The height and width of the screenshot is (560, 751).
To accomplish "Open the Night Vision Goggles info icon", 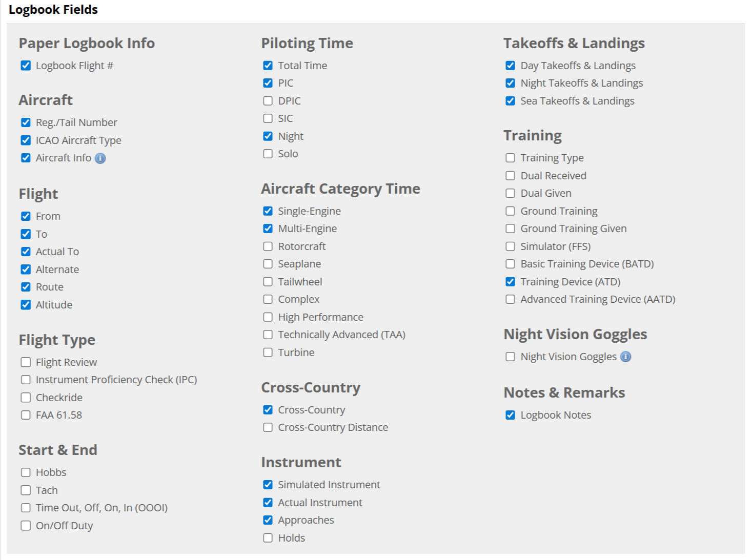I will tap(625, 357).
